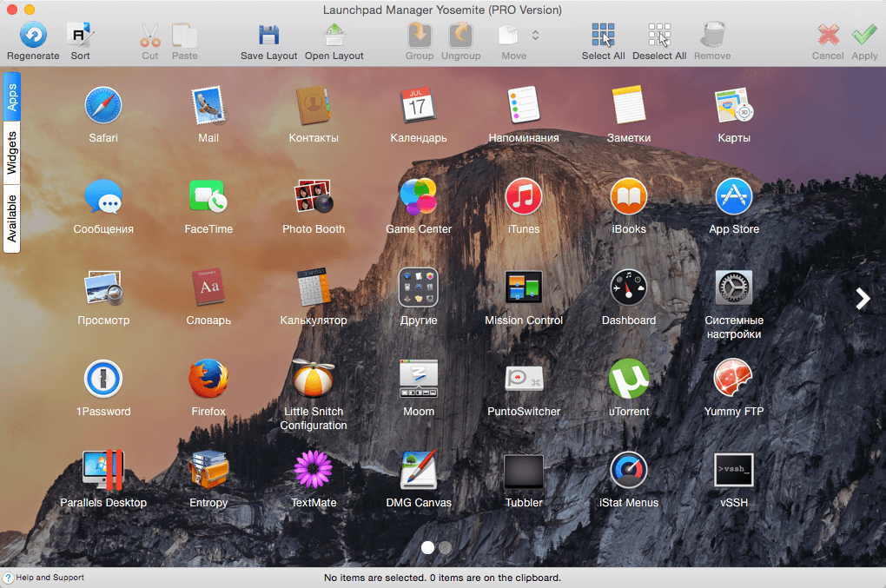Jump to second page indicator dot
The height and width of the screenshot is (588, 886).
point(446,547)
